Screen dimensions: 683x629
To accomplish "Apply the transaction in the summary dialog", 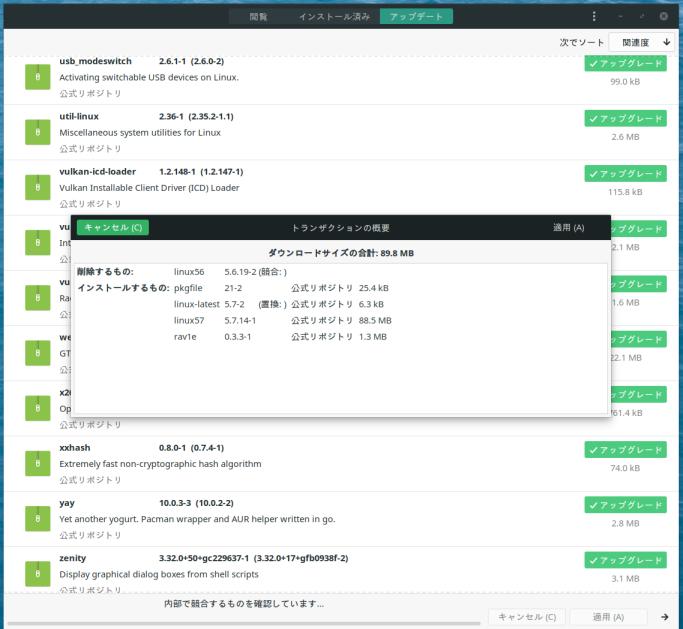I will (568, 227).
